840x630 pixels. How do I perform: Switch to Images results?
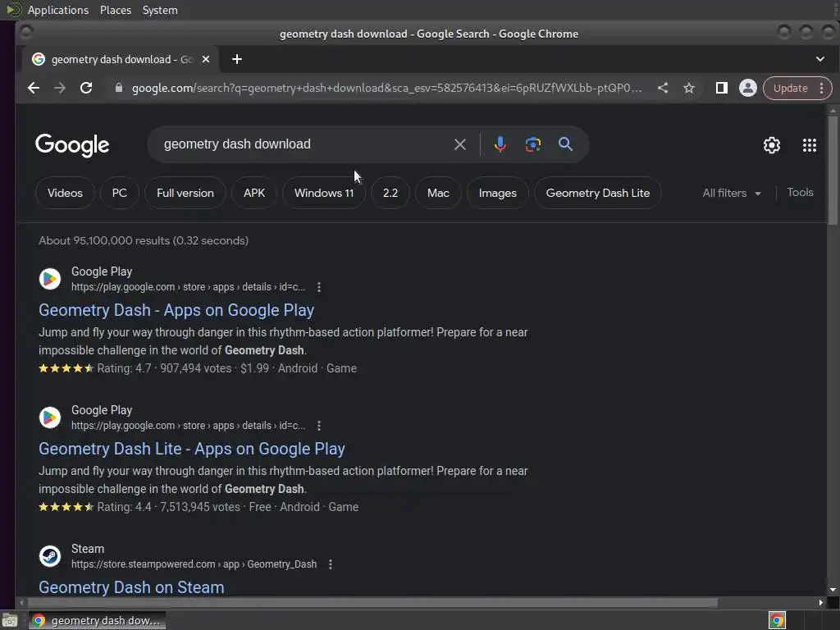point(498,193)
